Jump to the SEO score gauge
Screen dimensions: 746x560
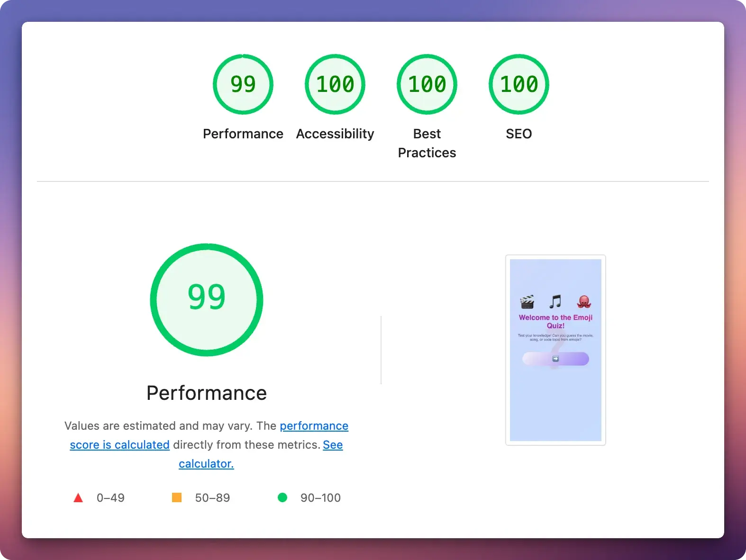519,84
